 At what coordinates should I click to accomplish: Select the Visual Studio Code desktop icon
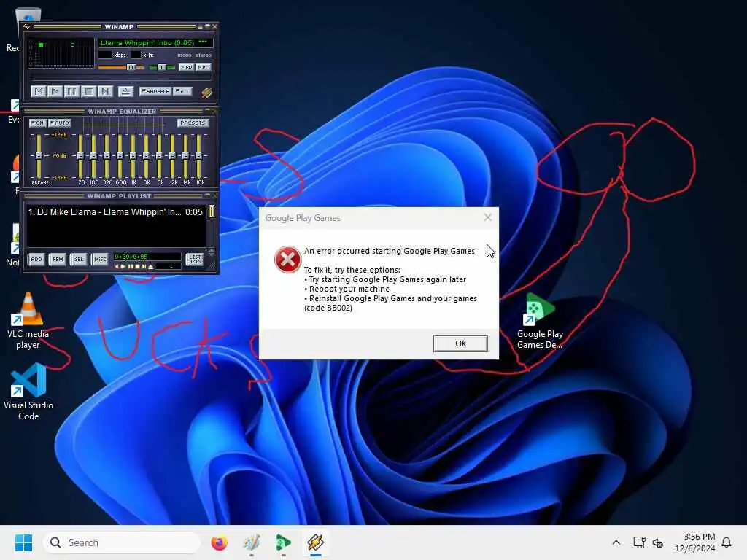tap(28, 392)
